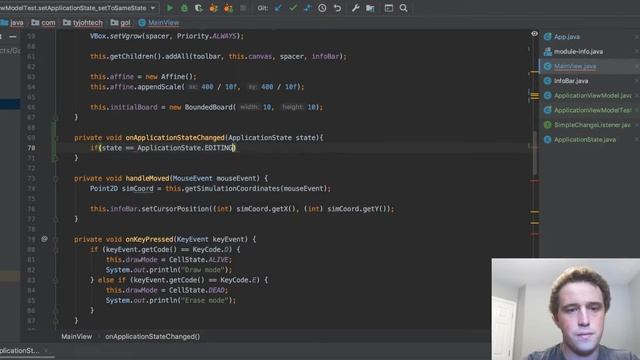Viewport: 640px width, 360px height.
Task: Click the editor vertical scrollbar thumb
Action: [535, 153]
